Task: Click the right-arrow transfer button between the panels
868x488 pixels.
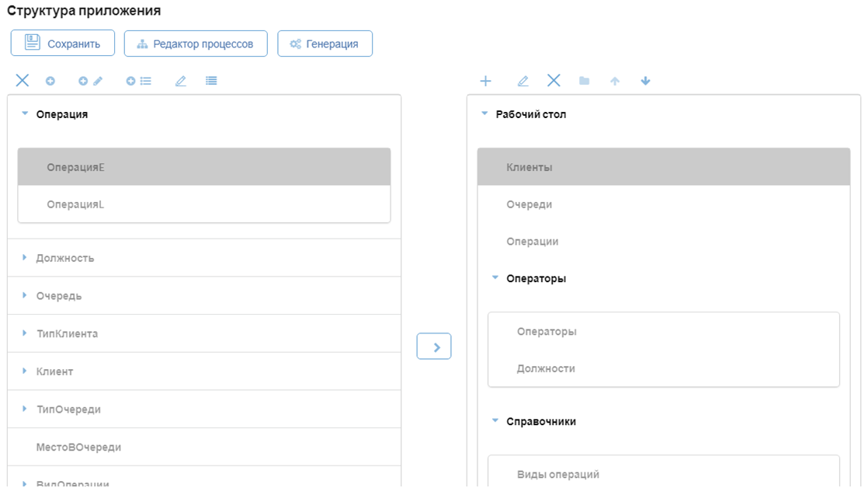Action: tap(434, 347)
